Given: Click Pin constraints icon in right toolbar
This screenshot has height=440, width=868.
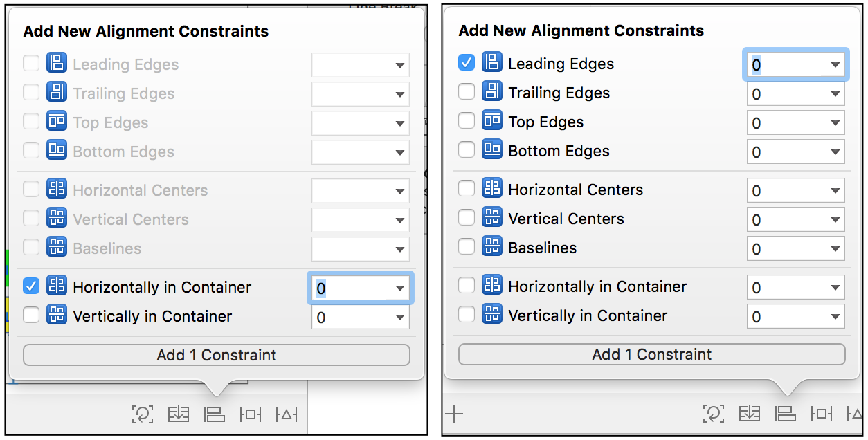Looking at the screenshot, I should [821, 414].
